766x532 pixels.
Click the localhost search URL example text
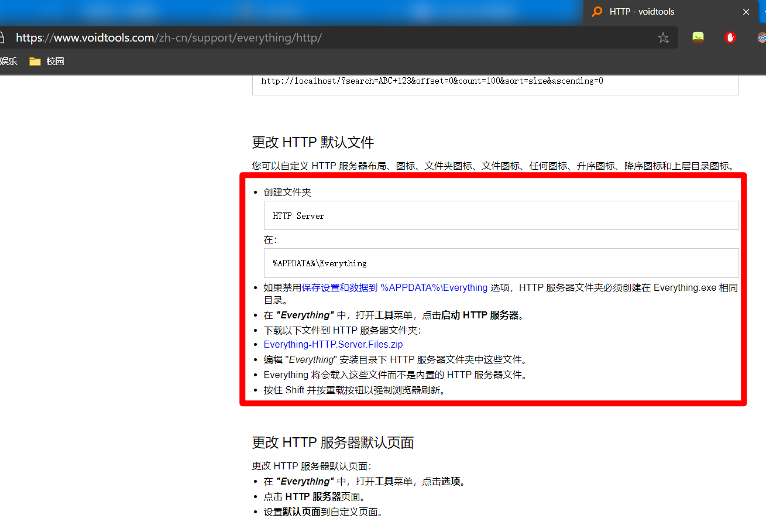click(x=432, y=81)
